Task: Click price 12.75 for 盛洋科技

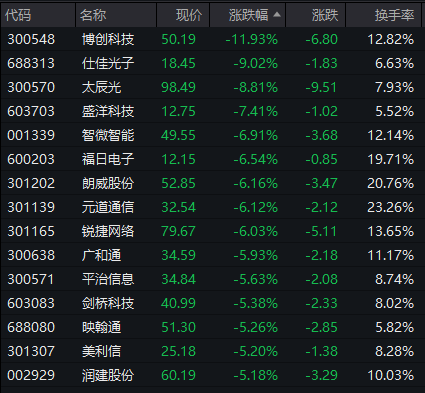Action: pos(178,111)
